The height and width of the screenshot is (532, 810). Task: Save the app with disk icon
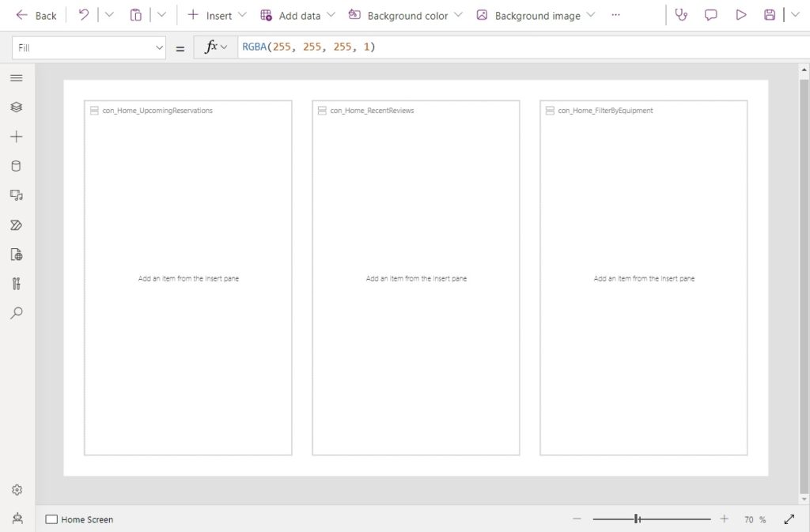770,15
